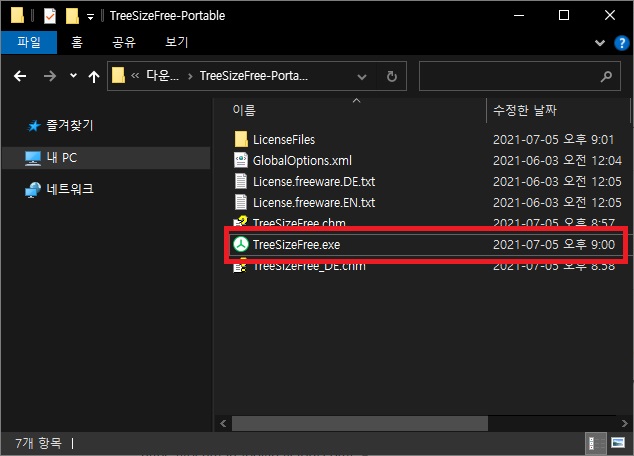Select the GlobalOptions.xml file

[302, 160]
